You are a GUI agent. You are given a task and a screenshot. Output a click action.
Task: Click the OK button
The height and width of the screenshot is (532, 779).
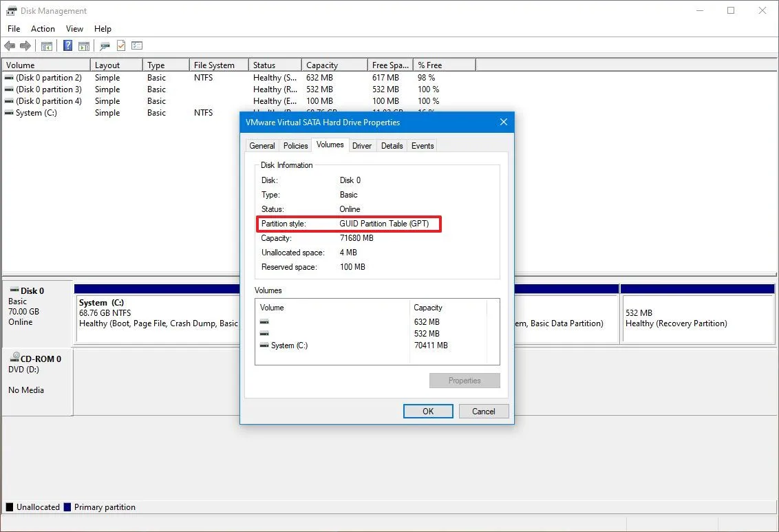tap(427, 411)
